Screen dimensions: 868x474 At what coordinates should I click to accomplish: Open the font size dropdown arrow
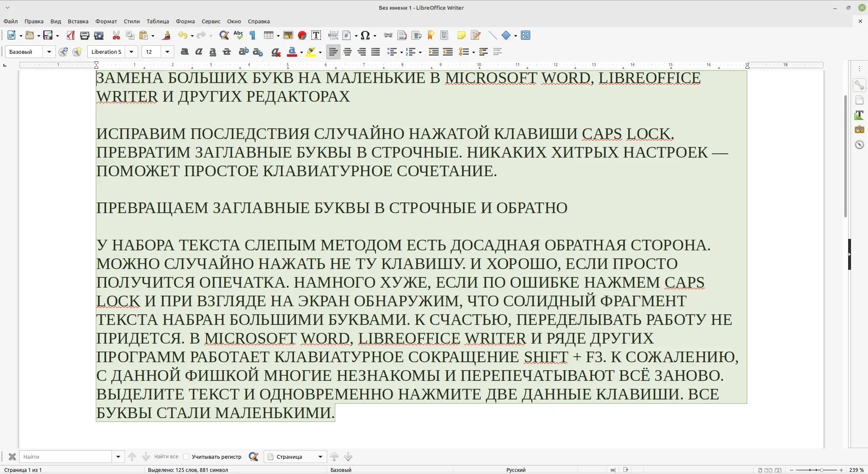[x=167, y=52]
